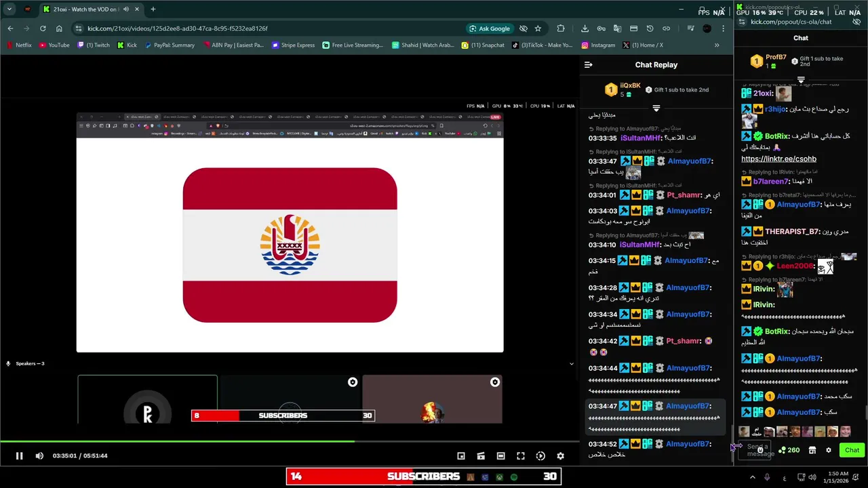Open the middle speaker tile plus icon
Image resolution: width=868 pixels, height=488 pixels.
[353, 382]
